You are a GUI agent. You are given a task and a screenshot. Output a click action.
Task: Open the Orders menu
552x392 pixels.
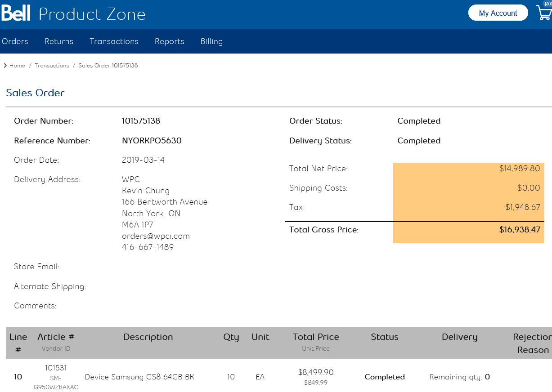(15, 41)
